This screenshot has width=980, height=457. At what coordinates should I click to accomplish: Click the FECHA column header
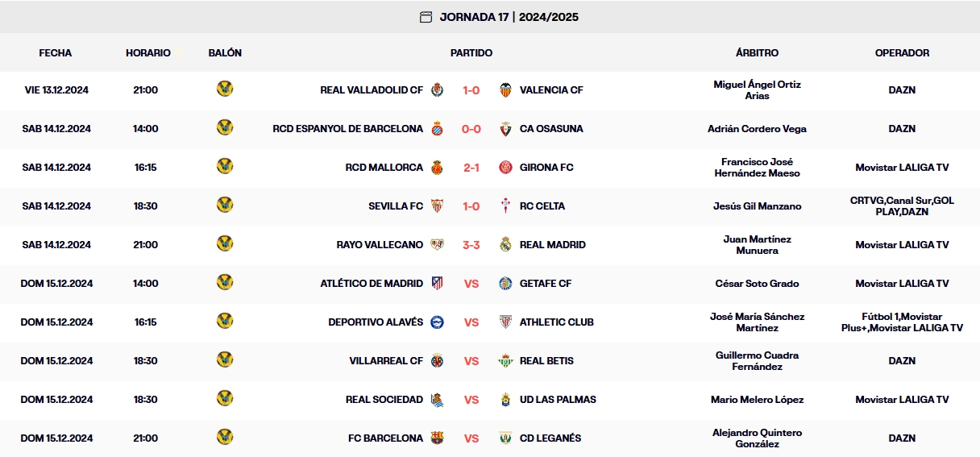[56, 53]
